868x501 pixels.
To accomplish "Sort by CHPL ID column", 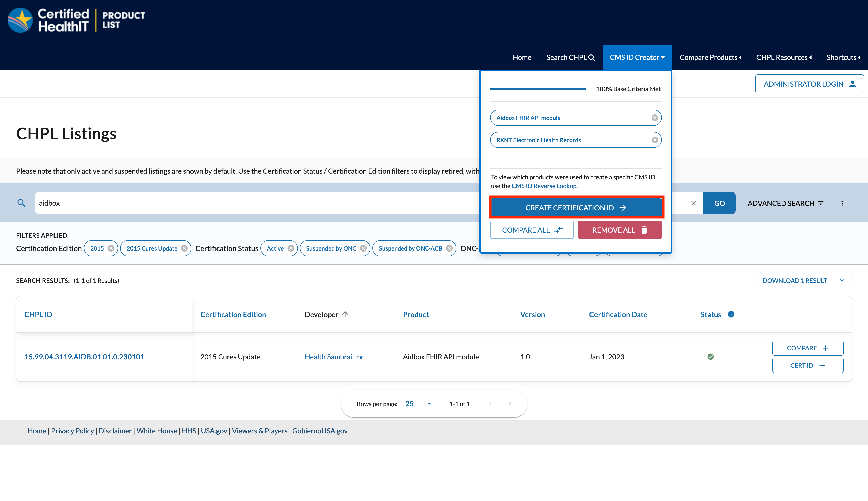I will pos(38,314).
